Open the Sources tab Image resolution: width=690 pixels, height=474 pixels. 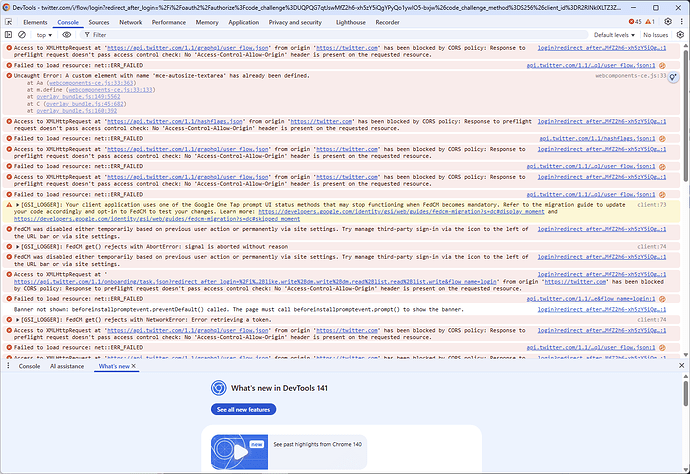(x=98, y=21)
